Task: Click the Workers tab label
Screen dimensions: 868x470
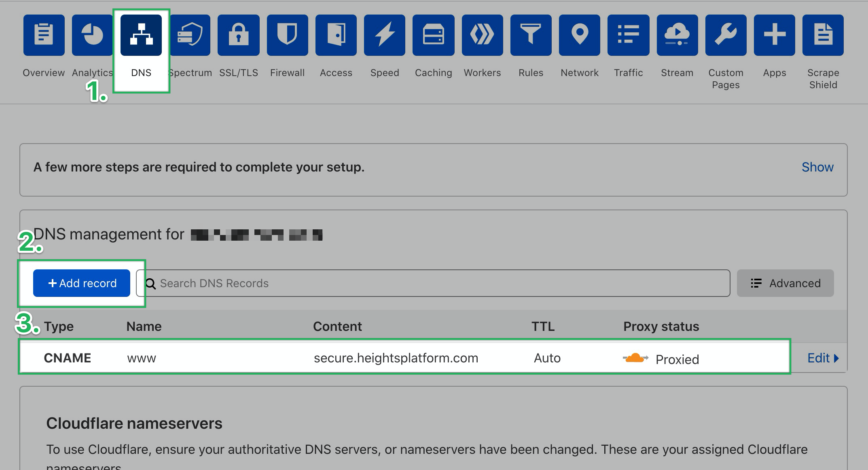Action: tap(483, 73)
